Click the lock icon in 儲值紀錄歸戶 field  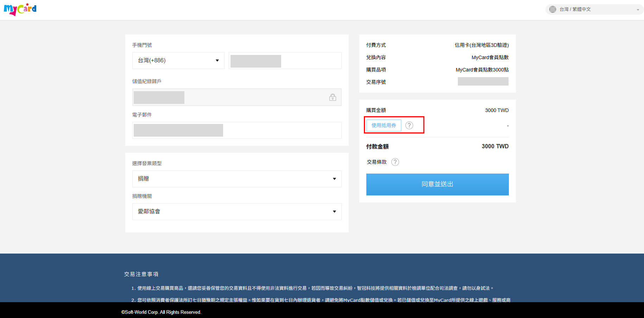(333, 97)
